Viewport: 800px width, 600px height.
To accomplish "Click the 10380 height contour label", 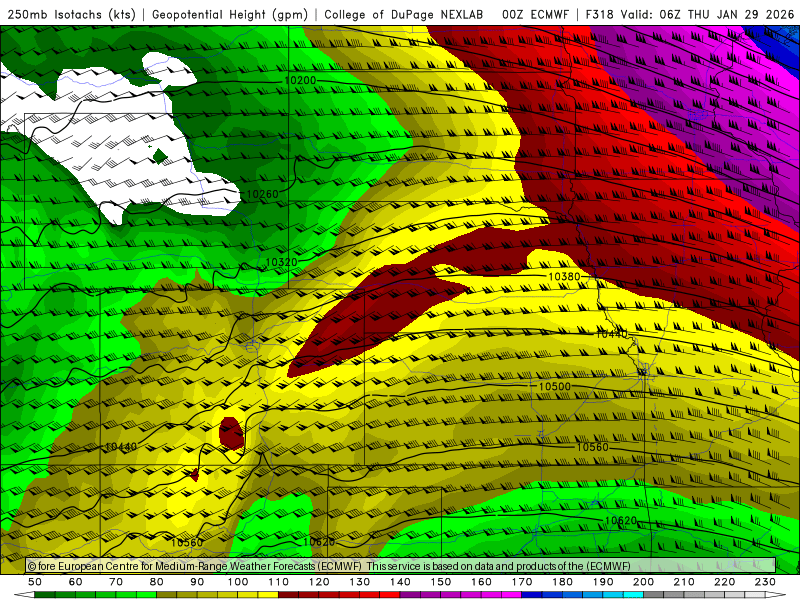I will pyautogui.click(x=564, y=276).
